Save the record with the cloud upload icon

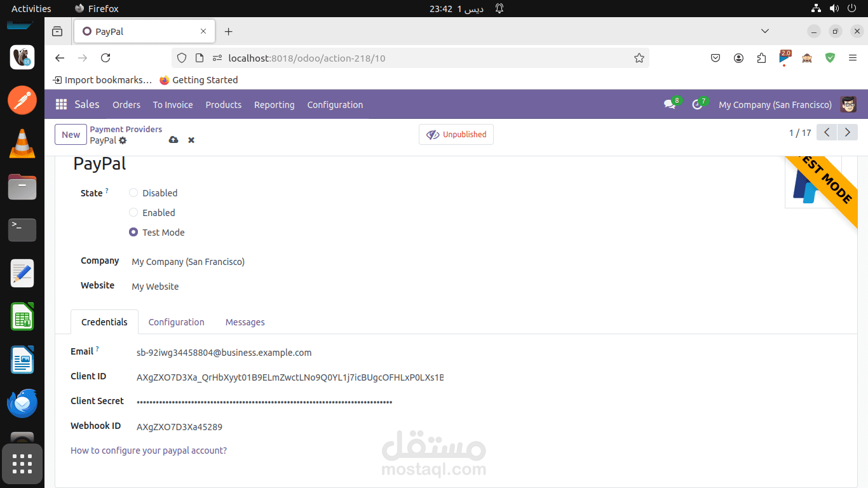(x=173, y=140)
